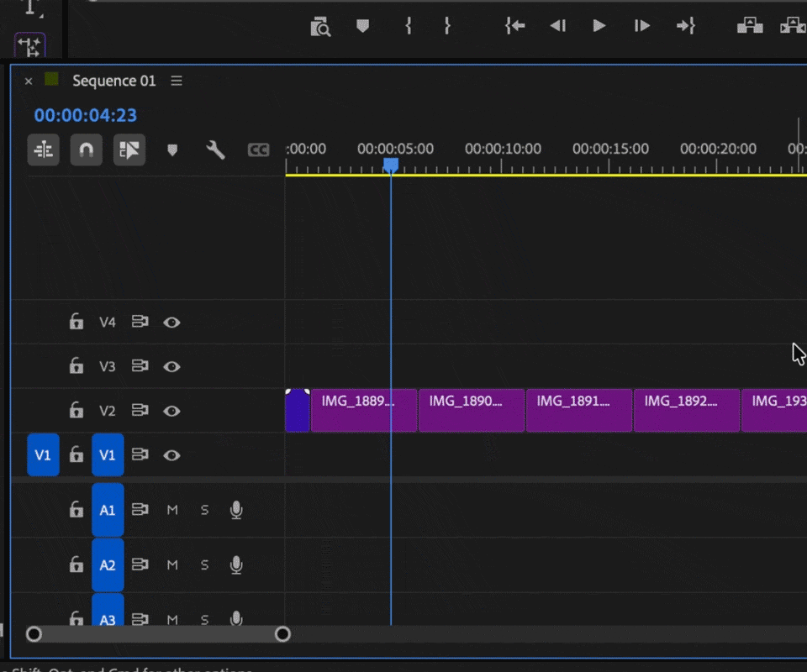
Task: Step forward one frame
Action: pos(641,26)
